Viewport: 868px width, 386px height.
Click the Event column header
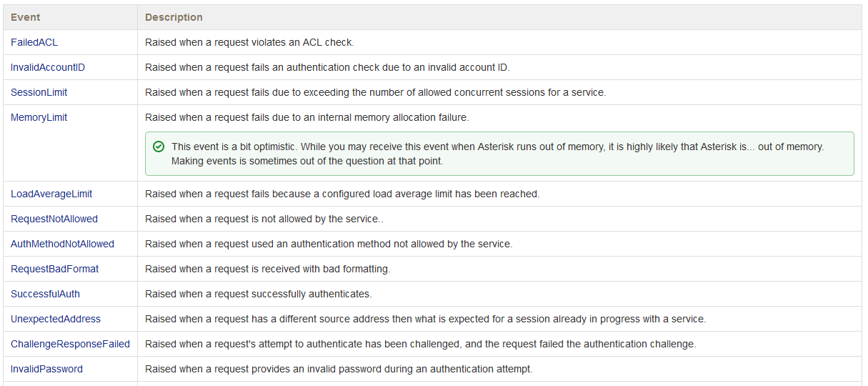(26, 17)
